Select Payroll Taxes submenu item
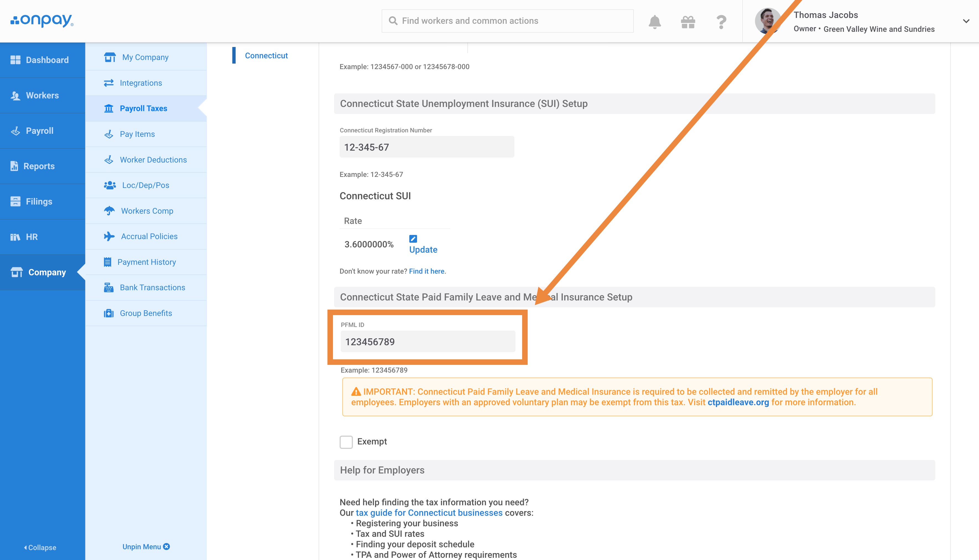Image resolution: width=979 pixels, height=560 pixels. coord(146,108)
